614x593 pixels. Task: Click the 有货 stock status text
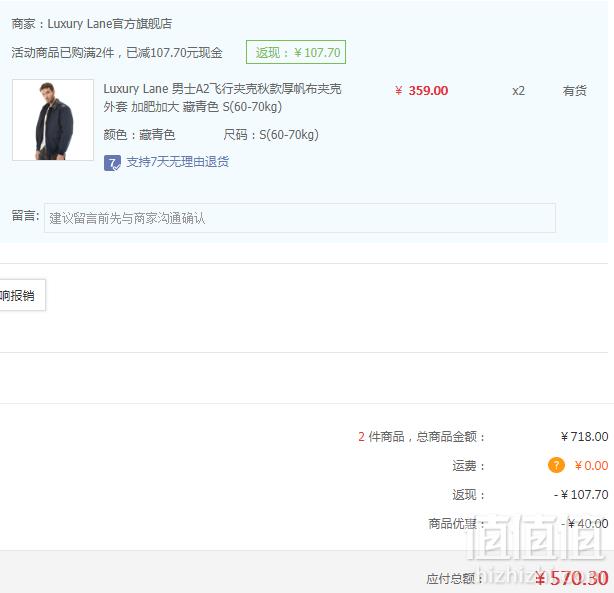pyautogui.click(x=574, y=91)
